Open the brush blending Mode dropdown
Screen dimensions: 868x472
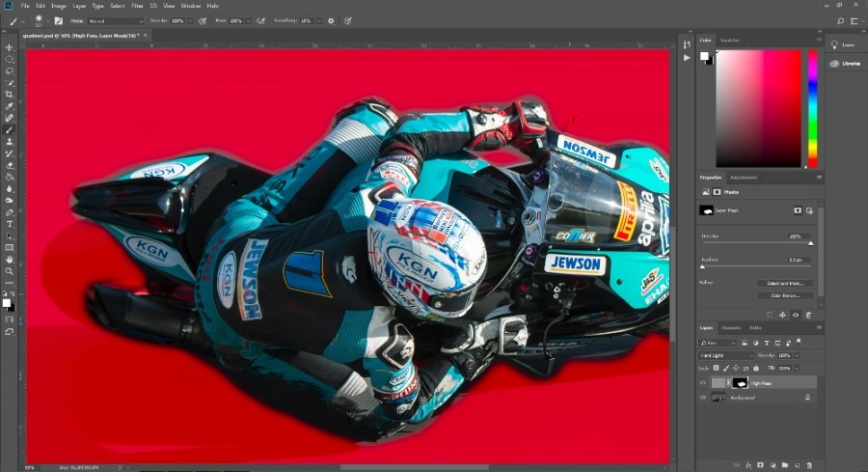[115, 21]
